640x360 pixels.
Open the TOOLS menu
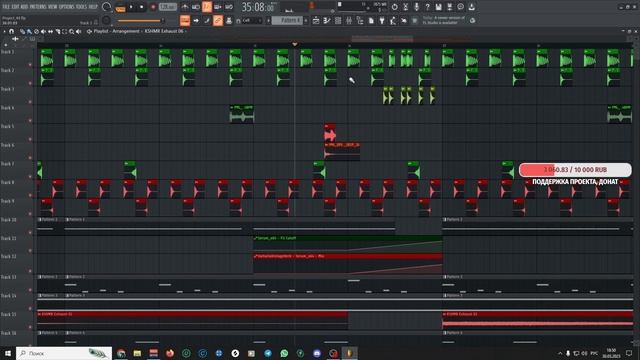(81, 7)
